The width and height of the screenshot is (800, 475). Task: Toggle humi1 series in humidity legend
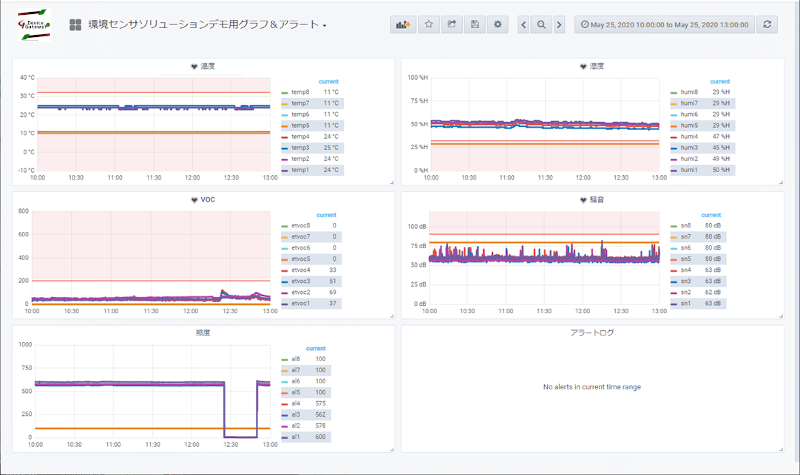pyautogui.click(x=688, y=170)
